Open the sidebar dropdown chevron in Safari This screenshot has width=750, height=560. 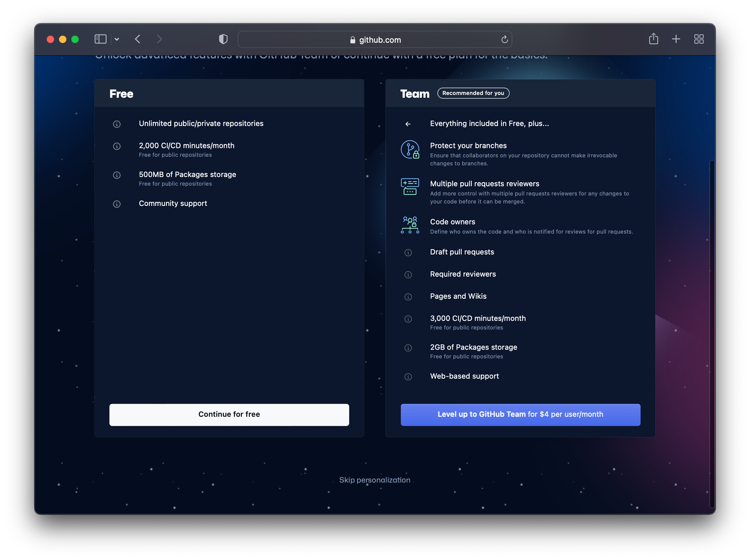pyautogui.click(x=116, y=39)
